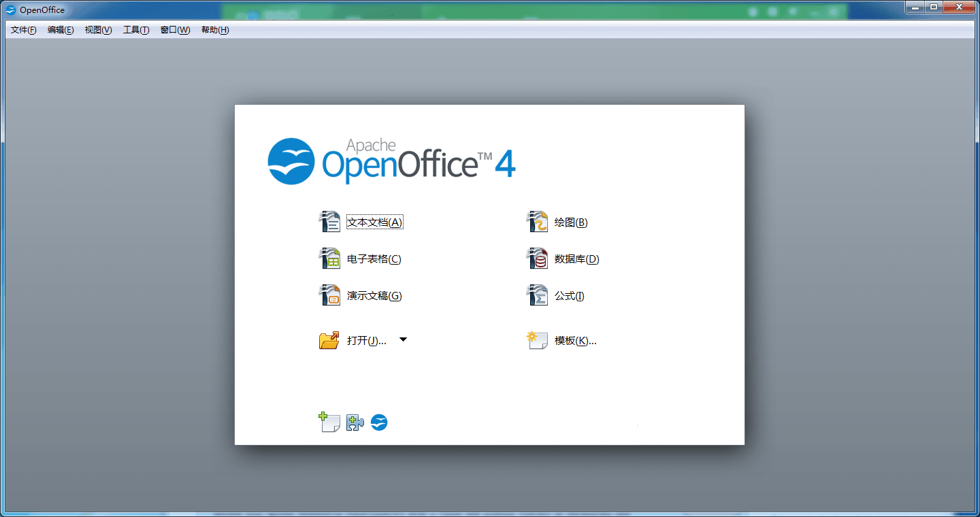Minimize the OpenOffice window
980x517 pixels.
click(916, 7)
